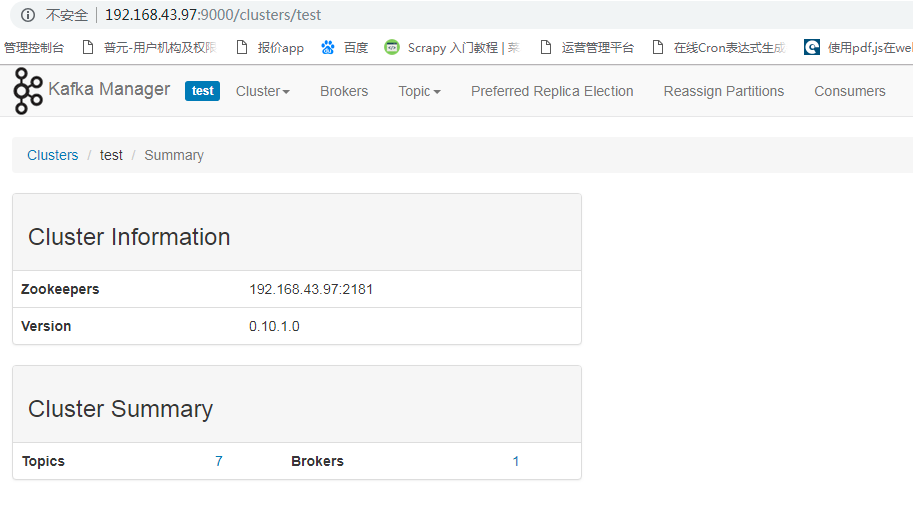Open the Consumers page
The image size is (913, 518).
pos(850,91)
